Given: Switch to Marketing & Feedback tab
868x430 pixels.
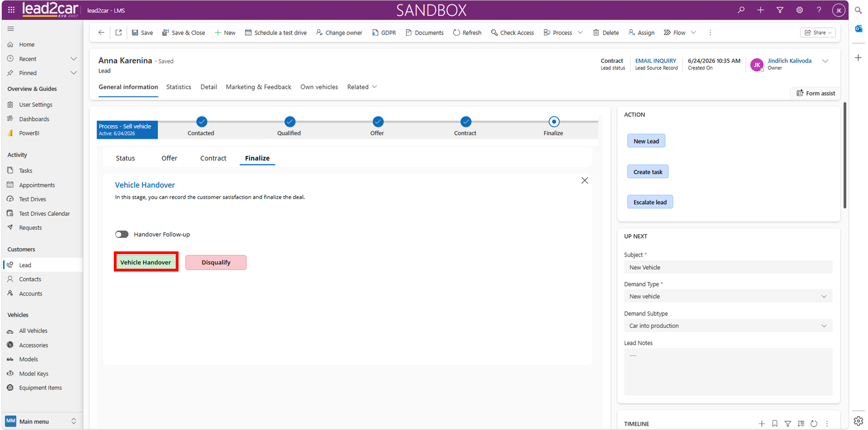Looking at the screenshot, I should (x=258, y=87).
